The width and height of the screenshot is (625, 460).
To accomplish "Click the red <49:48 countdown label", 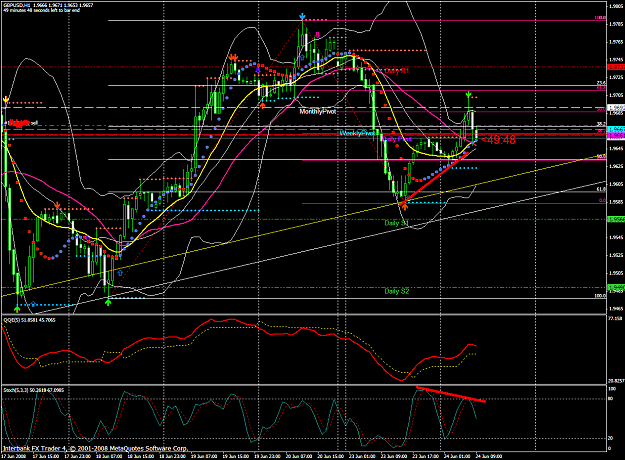I will 498,140.
